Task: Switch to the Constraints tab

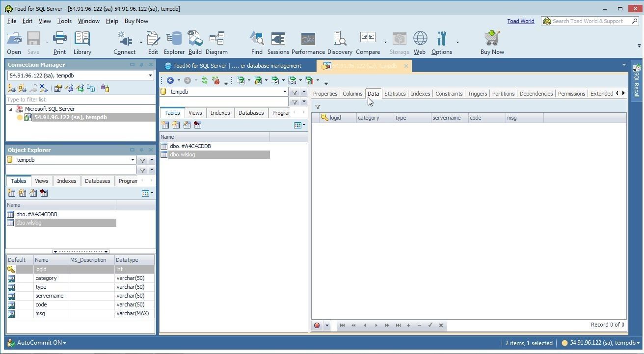Action: (449, 94)
